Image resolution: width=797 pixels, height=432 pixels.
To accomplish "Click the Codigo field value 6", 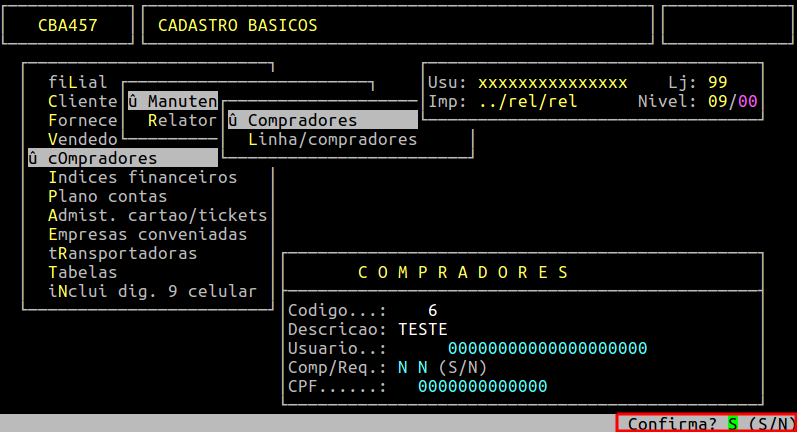I will click(433, 311).
